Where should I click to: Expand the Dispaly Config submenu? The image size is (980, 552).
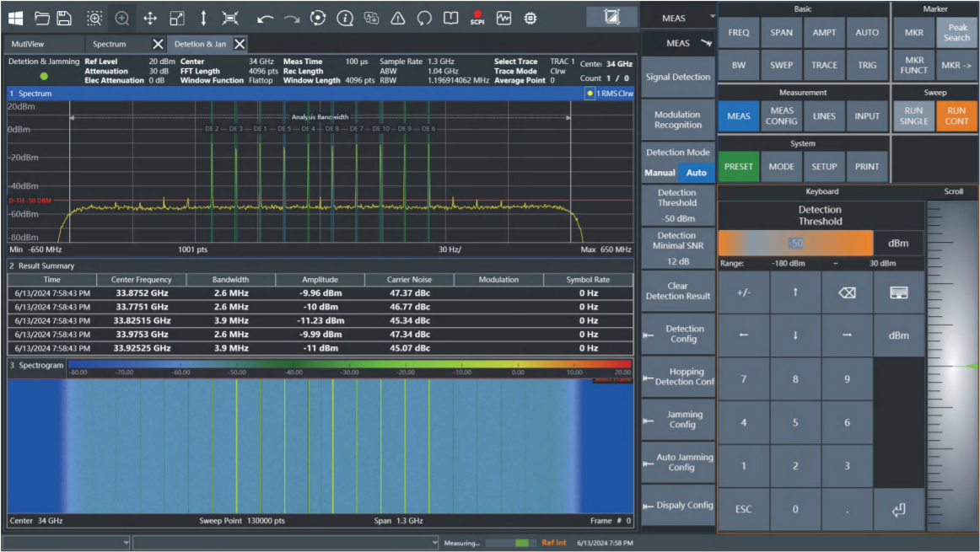tap(678, 505)
